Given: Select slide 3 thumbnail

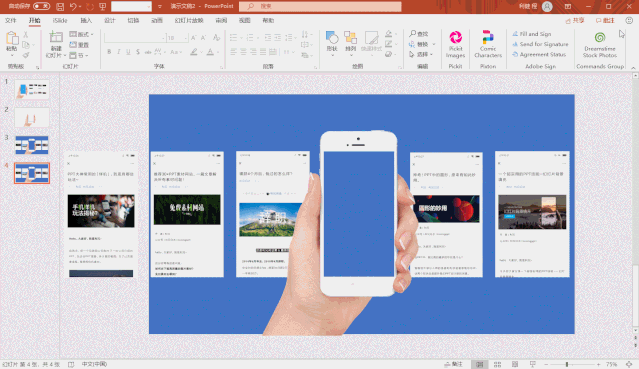Looking at the screenshot, I should [x=32, y=145].
